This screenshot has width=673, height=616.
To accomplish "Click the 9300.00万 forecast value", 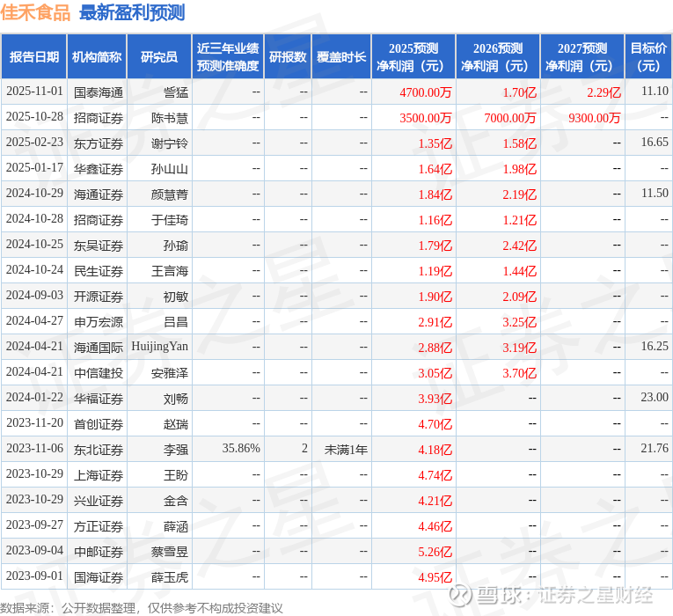I will coord(595,118).
